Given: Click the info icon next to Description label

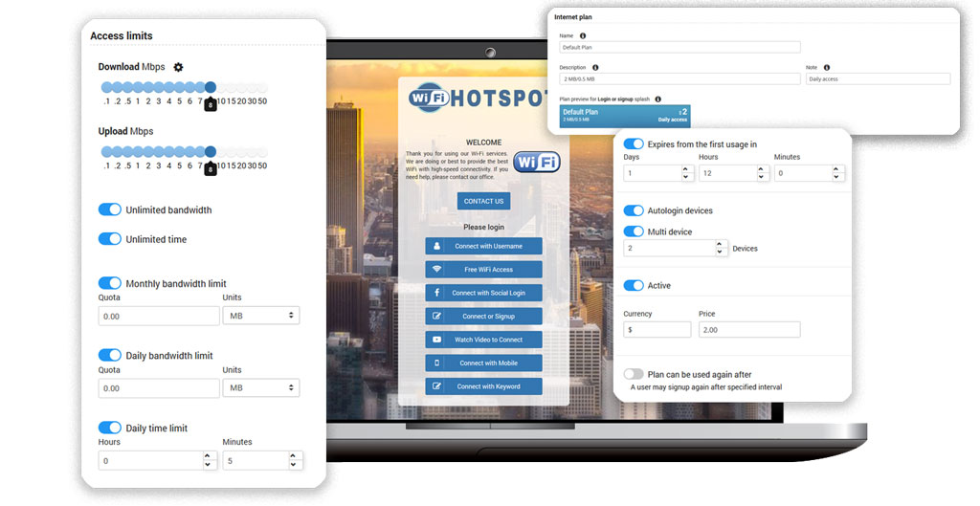Looking at the screenshot, I should pyautogui.click(x=595, y=68).
